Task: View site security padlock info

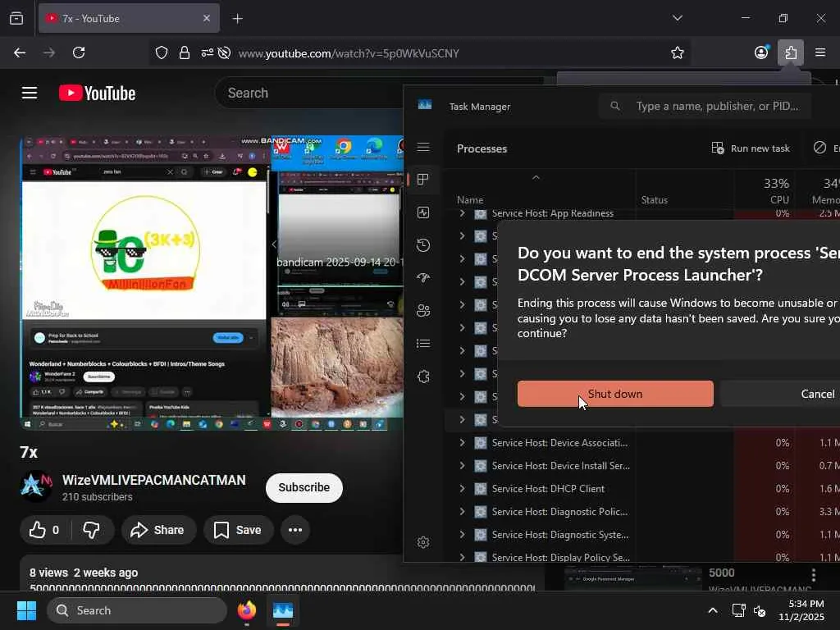Action: (x=185, y=52)
